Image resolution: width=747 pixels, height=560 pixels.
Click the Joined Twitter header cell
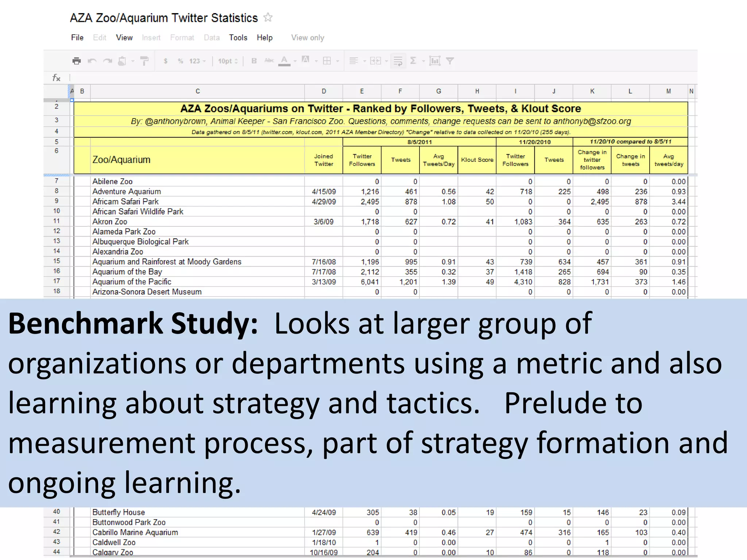324,160
